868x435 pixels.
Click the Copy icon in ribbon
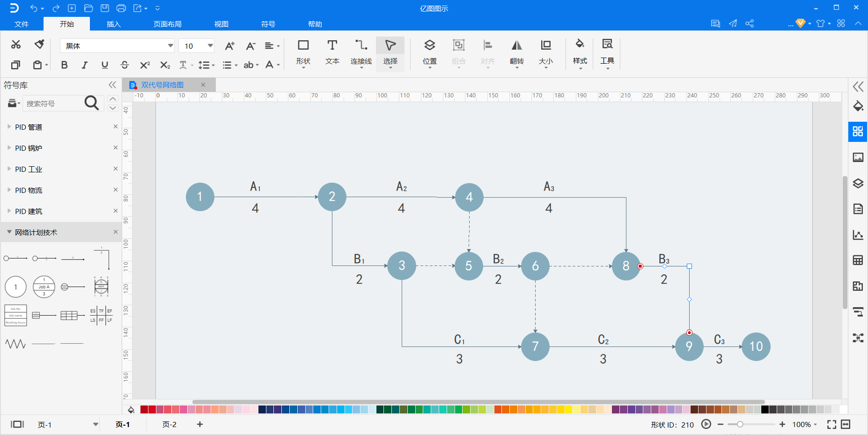16,65
